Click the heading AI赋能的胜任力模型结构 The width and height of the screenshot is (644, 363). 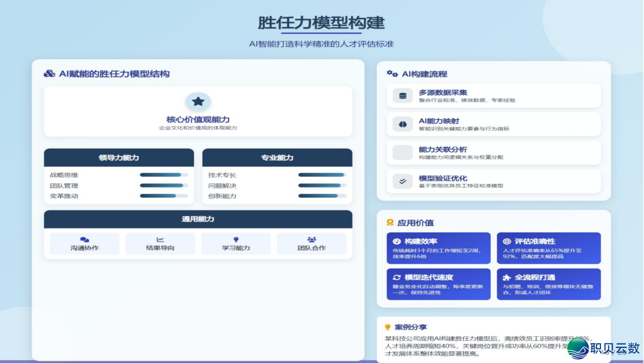(x=114, y=74)
